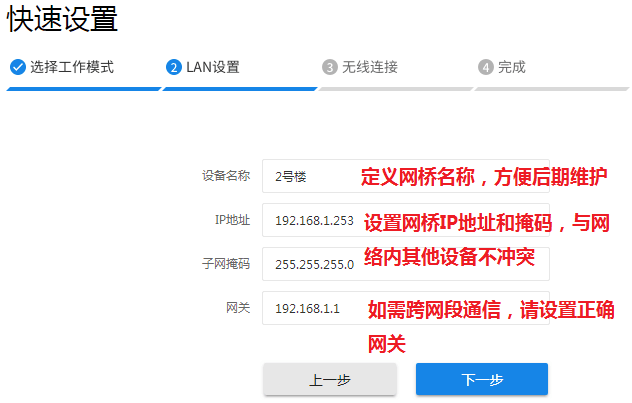632x403 pixels.
Task: Focus the 设备名称 field containing 2号楼
Action: point(310,177)
